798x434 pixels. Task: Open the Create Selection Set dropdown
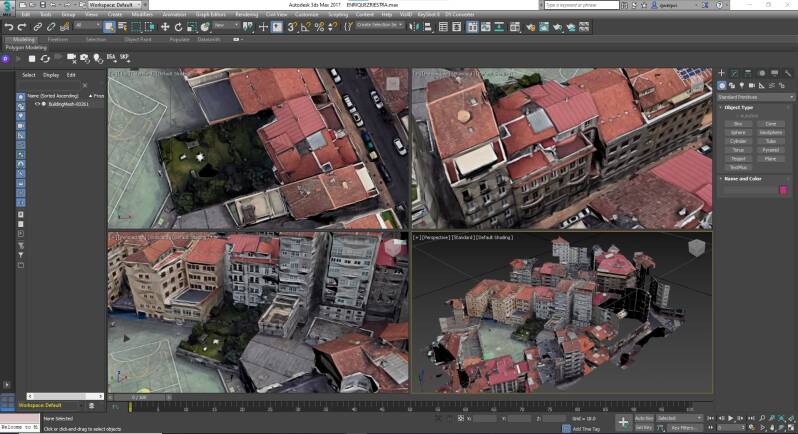click(x=380, y=25)
